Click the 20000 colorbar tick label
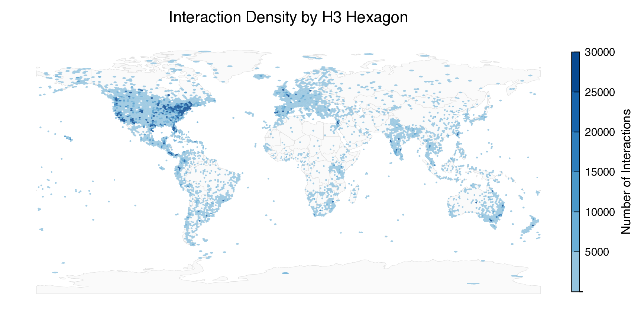The image size is (644, 317). (599, 132)
